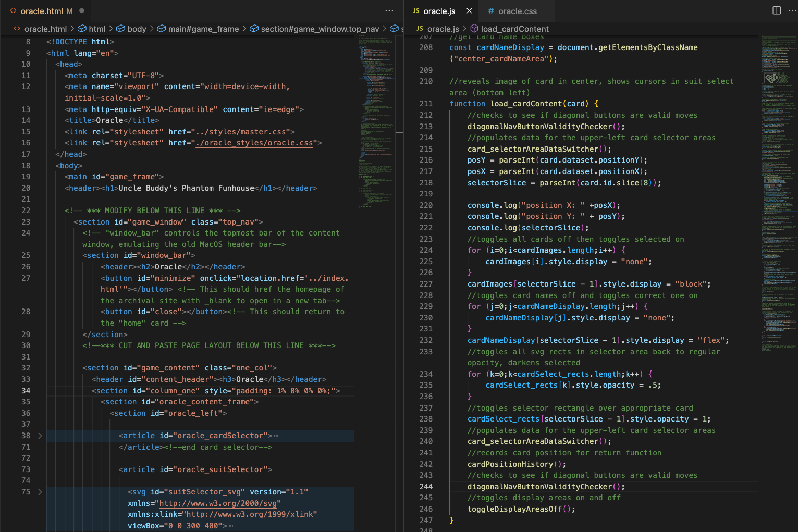The width and height of the screenshot is (798, 532).
Task: Expand folded svg block at line 75
Action: point(40,492)
